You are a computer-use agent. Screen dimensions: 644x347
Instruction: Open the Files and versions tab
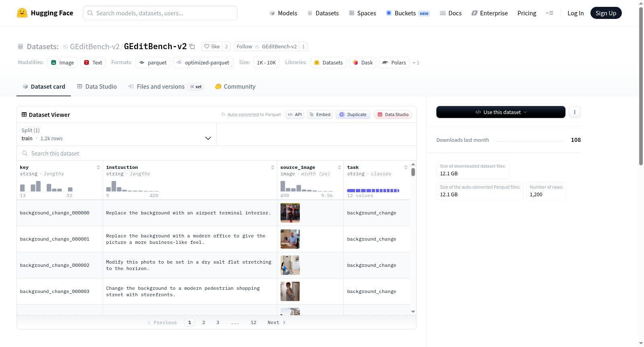(165, 87)
